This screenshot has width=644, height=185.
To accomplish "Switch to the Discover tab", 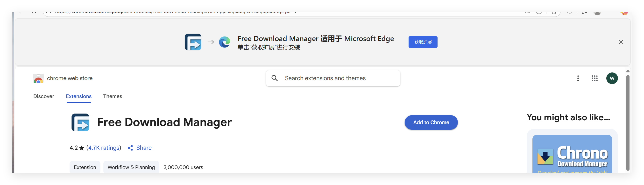I will 44,97.
